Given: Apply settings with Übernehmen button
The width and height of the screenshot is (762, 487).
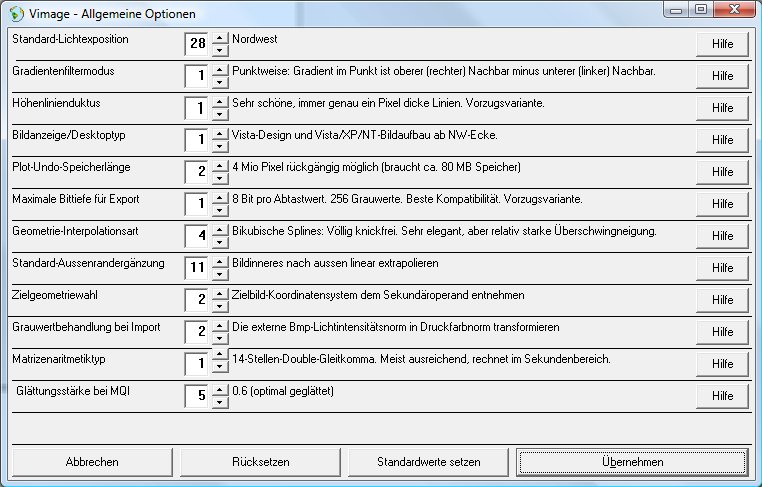Looking at the screenshot, I should [x=632, y=462].
